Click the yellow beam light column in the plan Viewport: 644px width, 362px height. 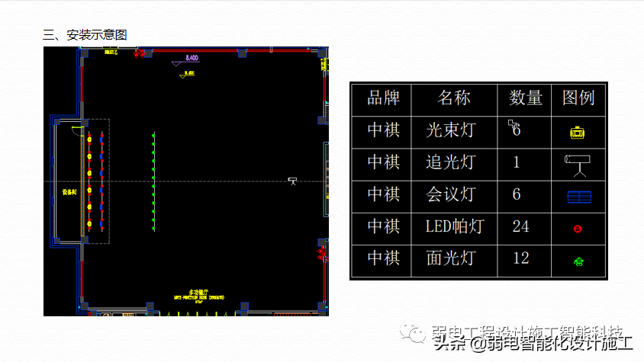click(x=89, y=182)
